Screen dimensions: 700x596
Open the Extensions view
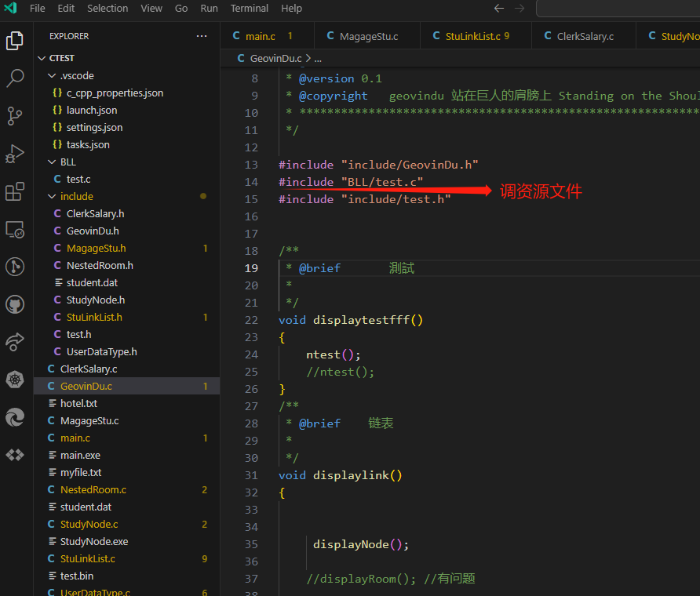click(x=15, y=191)
